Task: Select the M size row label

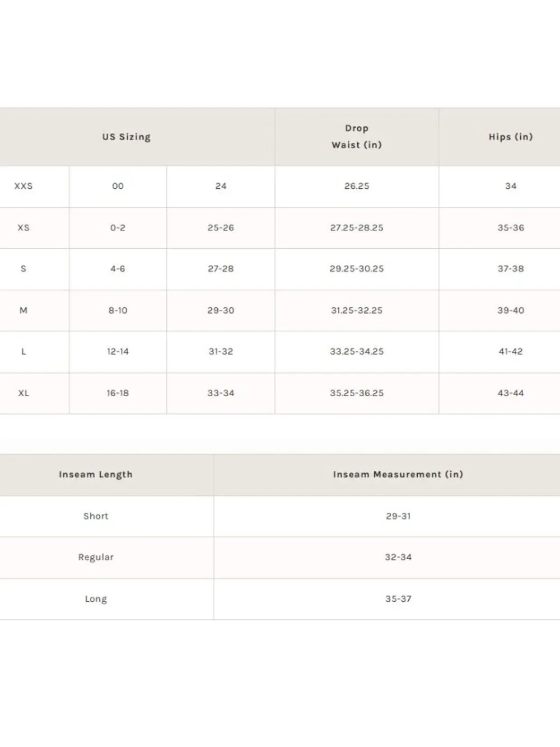Action: point(24,310)
